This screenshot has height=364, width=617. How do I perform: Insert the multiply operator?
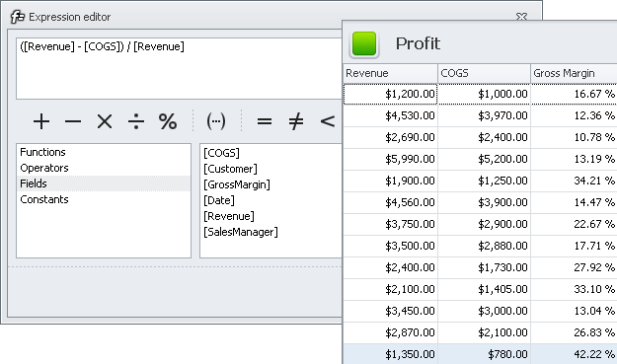pos(105,121)
